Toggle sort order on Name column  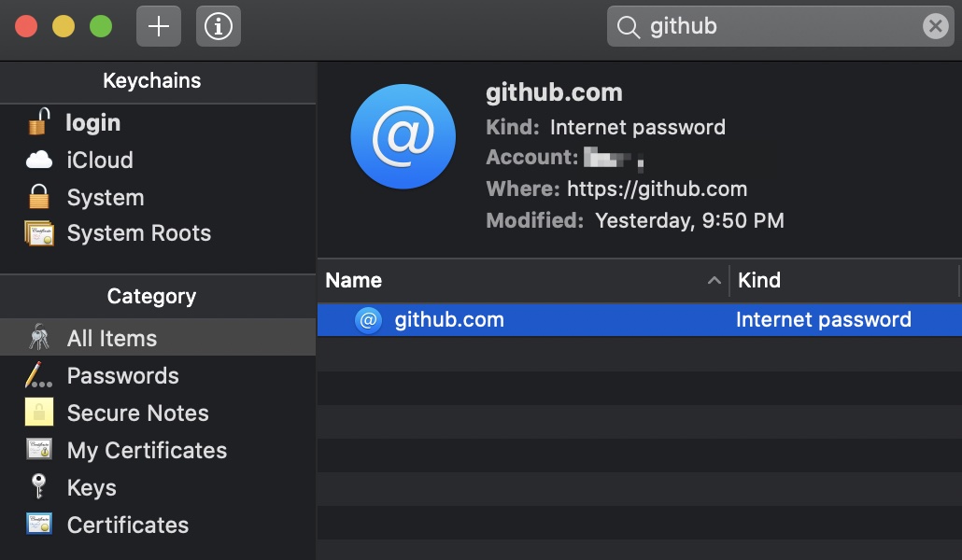pos(353,280)
